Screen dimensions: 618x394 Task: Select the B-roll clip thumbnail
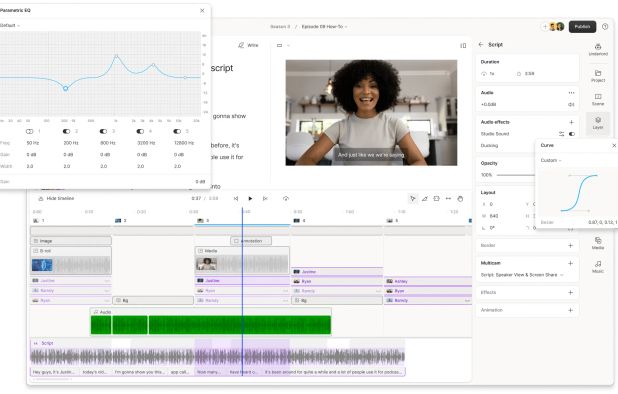coord(42,265)
